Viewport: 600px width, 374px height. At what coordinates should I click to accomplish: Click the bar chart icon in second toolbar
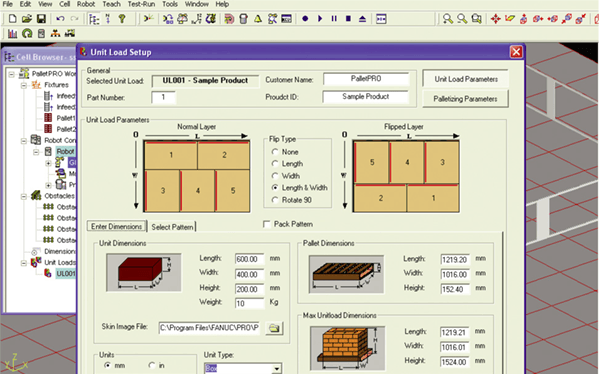[12, 34]
